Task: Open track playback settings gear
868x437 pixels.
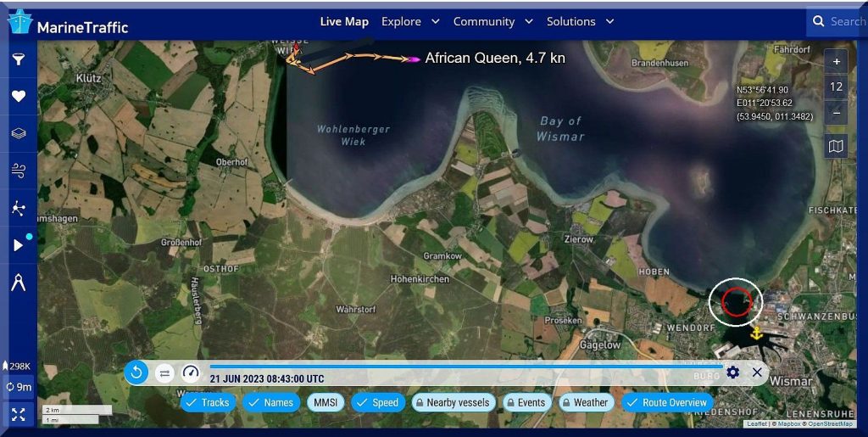Action: [x=732, y=372]
